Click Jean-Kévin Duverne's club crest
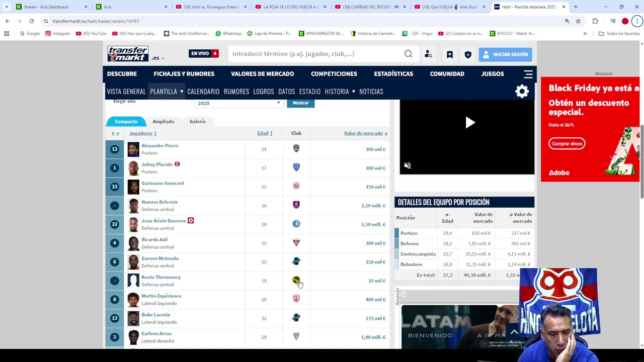 296,224
